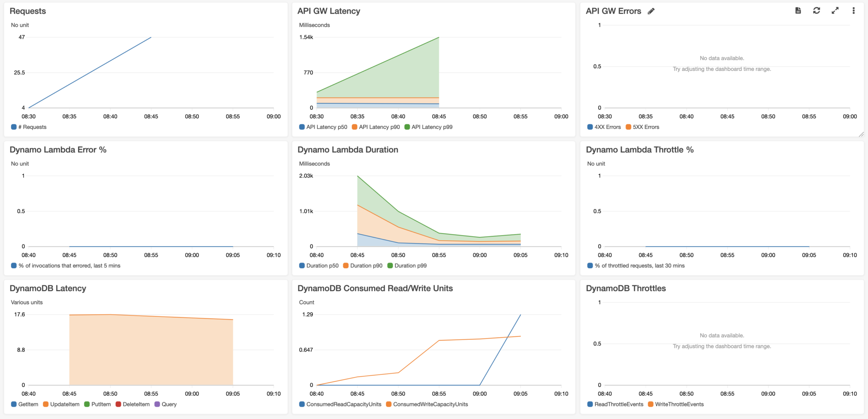Viewport: 868px width, 419px height.
Task: Open logs view icon on API GW Errors widget
Action: click(797, 11)
